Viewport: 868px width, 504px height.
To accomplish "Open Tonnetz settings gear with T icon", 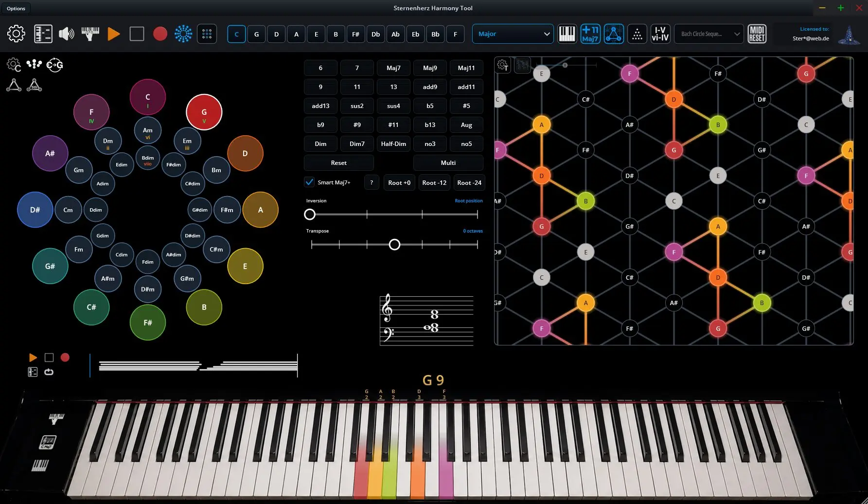I will click(503, 65).
